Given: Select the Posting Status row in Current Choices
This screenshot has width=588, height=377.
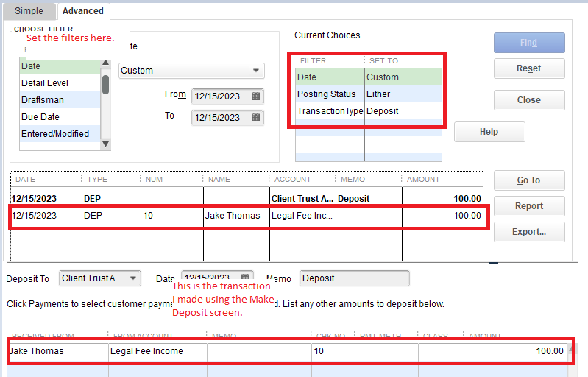Looking at the screenshot, I should 369,94.
